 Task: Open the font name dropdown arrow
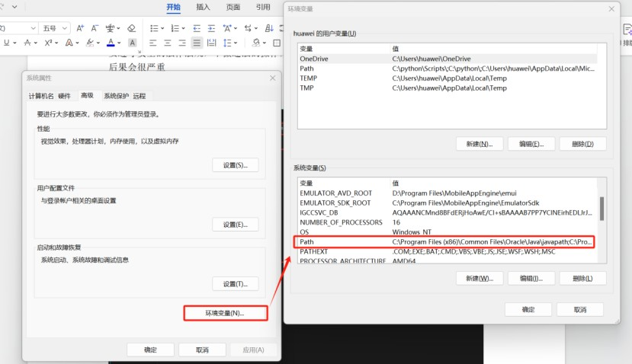click(34, 28)
